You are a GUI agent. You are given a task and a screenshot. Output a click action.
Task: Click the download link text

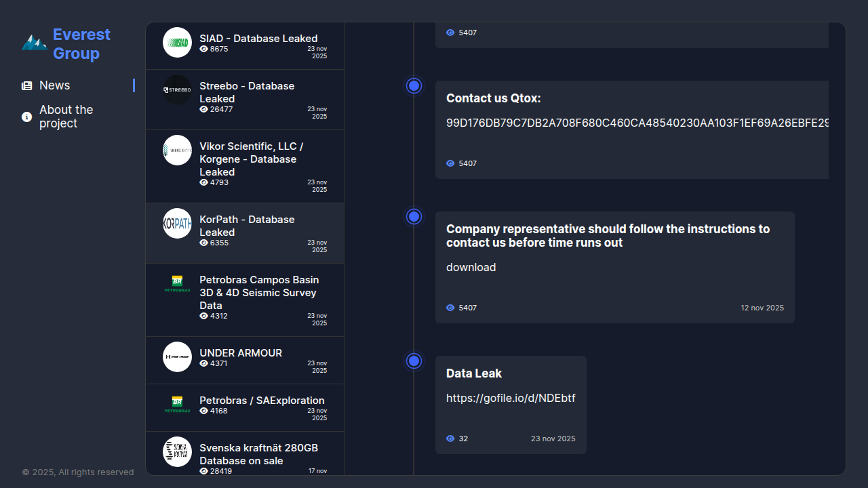471,268
